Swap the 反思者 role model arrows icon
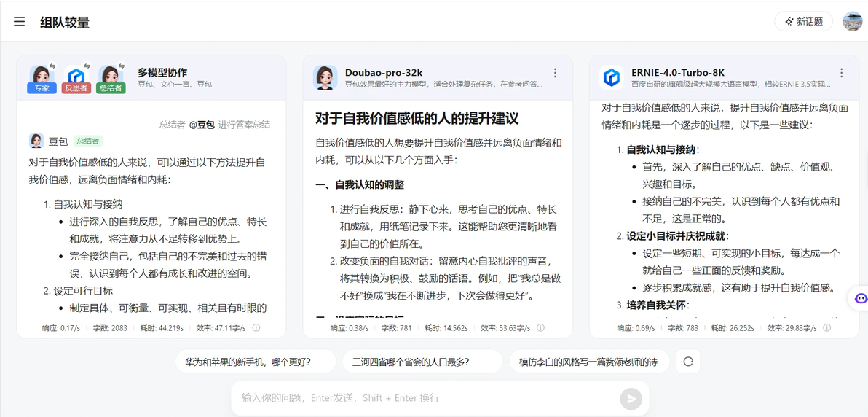This screenshot has width=868, height=417. 87,66
